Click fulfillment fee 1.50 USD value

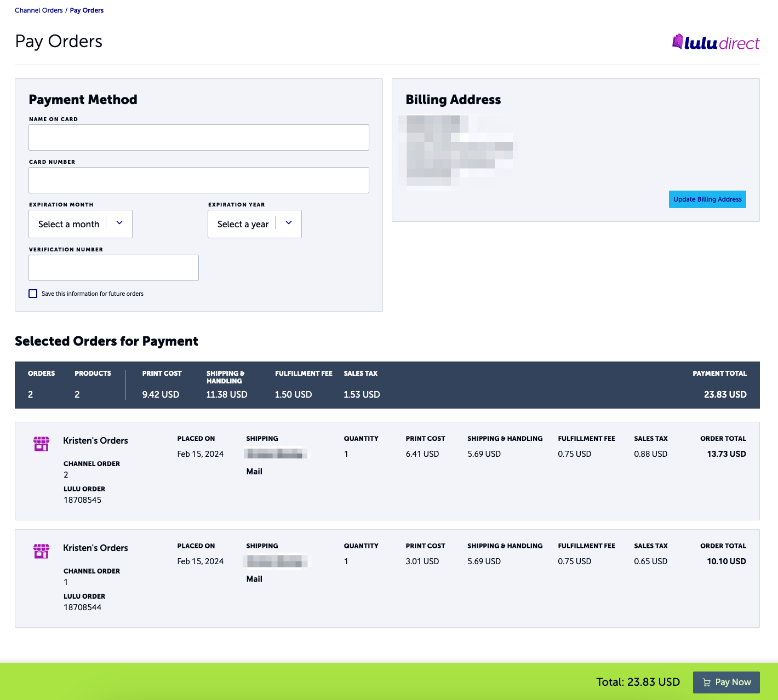click(x=293, y=394)
